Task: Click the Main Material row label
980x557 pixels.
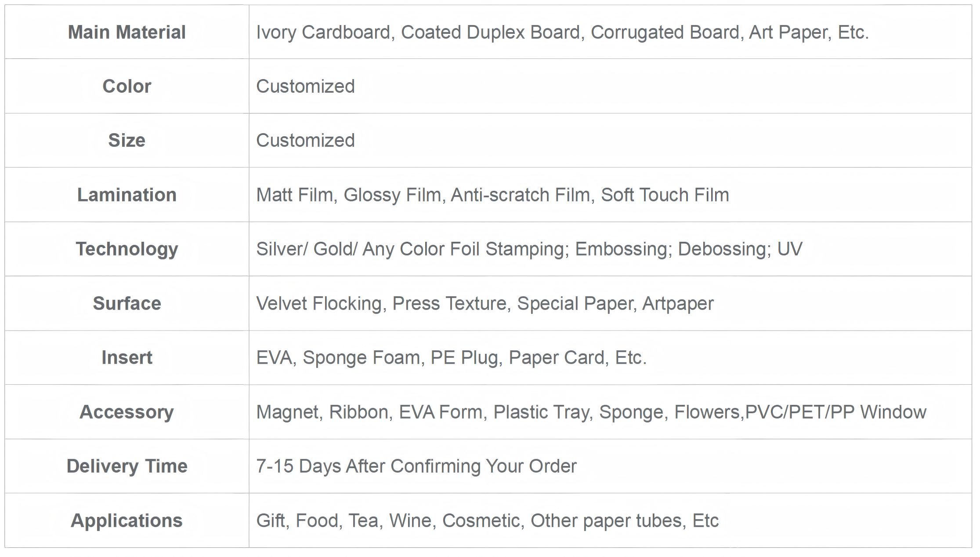Action: pos(127,33)
